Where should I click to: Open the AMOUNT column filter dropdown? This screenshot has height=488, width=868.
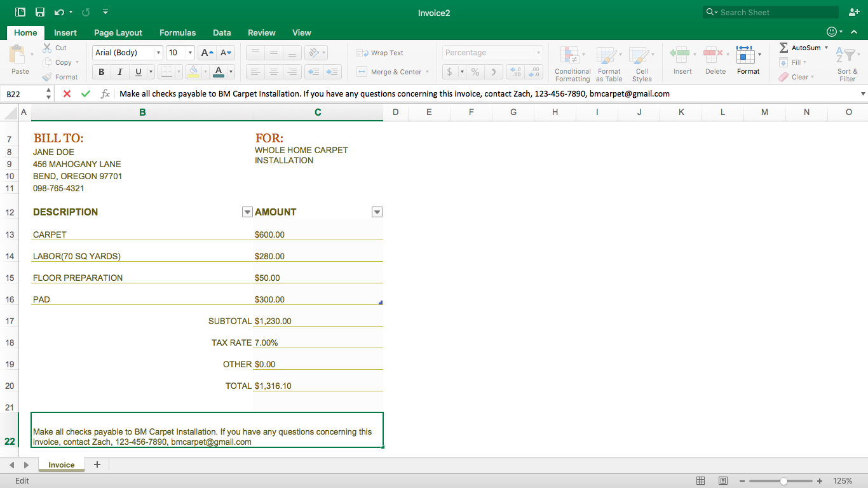(377, 212)
